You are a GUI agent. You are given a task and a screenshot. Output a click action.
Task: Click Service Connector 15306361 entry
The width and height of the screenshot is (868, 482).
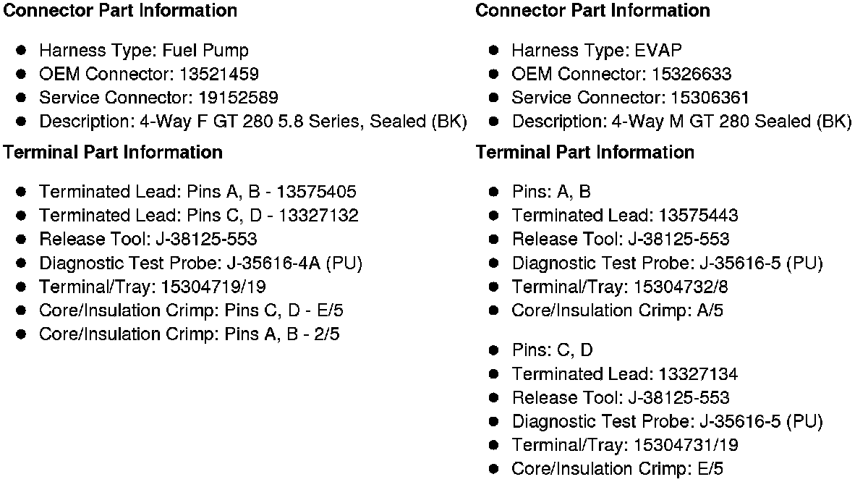click(631, 98)
